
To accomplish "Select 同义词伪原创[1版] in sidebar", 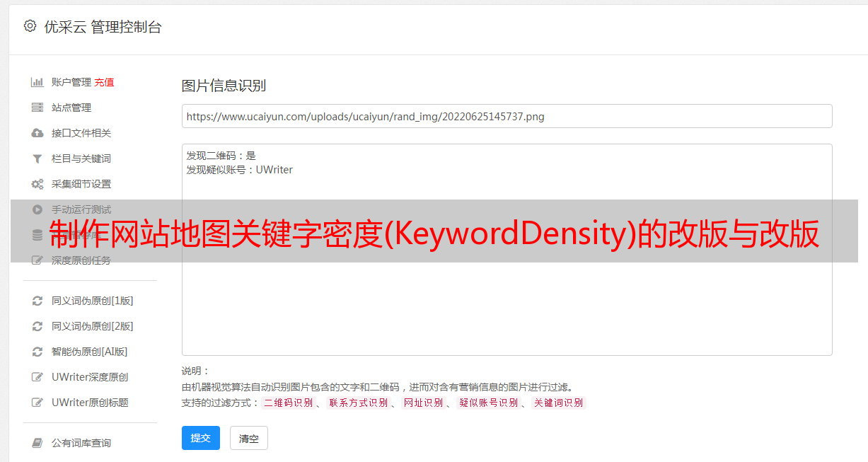I will [92, 301].
